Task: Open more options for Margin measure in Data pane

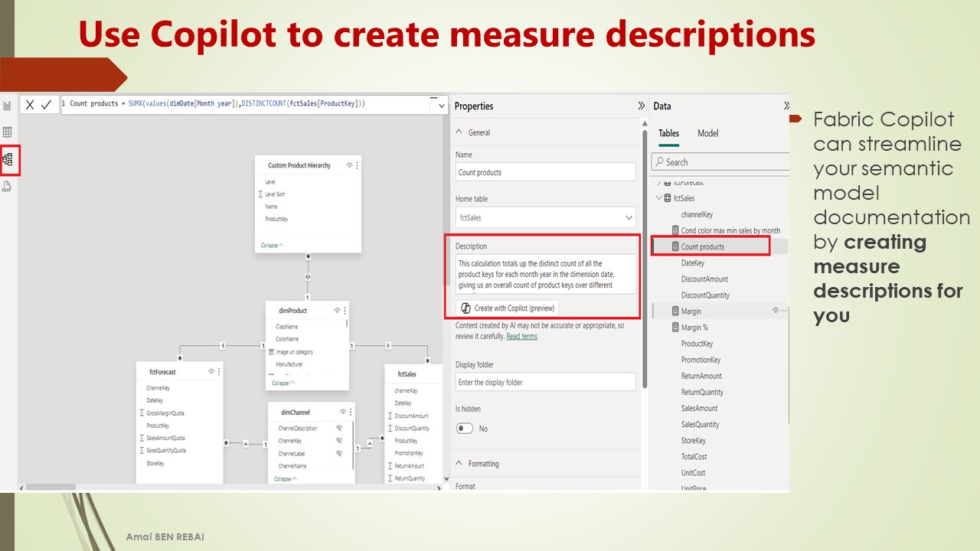Action: click(783, 311)
